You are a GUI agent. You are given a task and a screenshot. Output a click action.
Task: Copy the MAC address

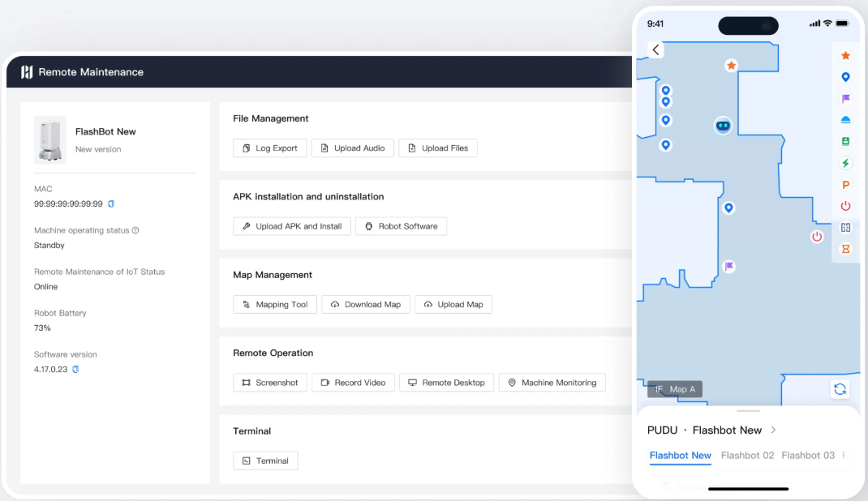(111, 204)
